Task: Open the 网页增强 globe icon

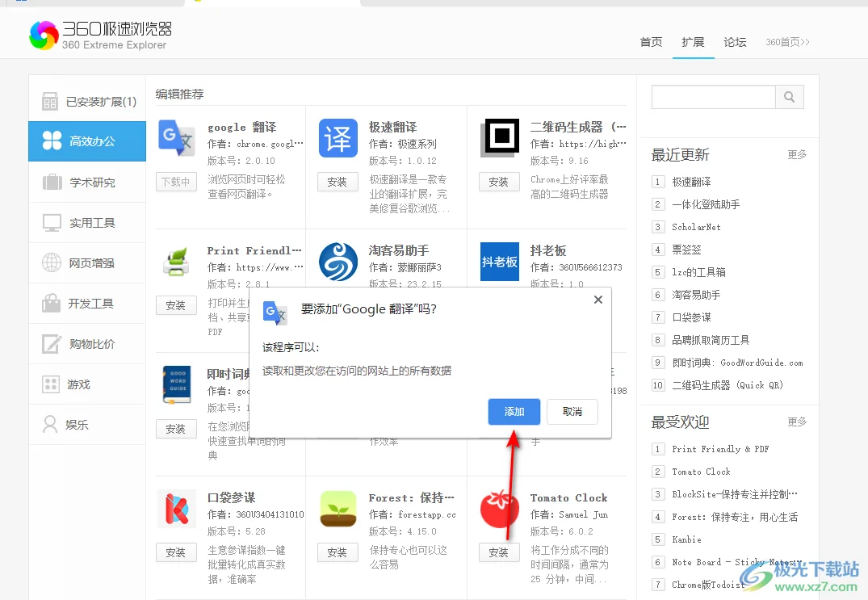Action: pos(52,262)
